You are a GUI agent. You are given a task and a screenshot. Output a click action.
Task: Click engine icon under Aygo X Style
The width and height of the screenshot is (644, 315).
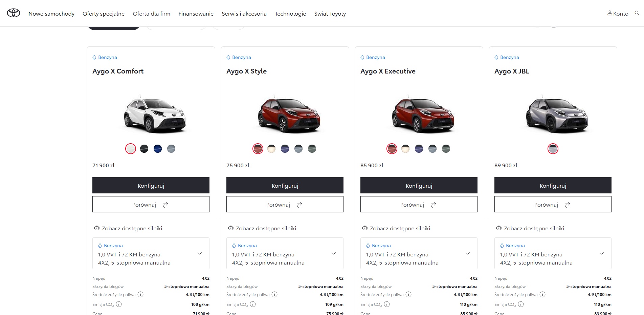(230, 228)
